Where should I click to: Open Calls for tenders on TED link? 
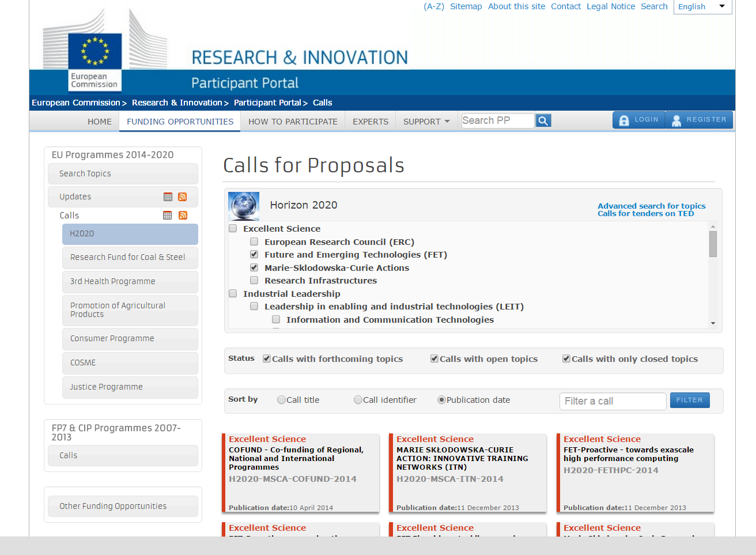pos(645,213)
